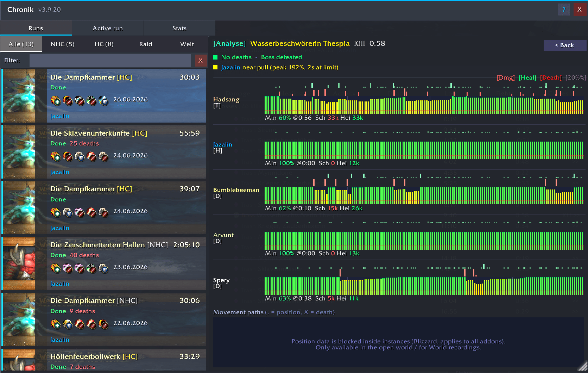Screen dimensions: 588x373
Task: Click the yellow warning color square
Action: coord(215,67)
